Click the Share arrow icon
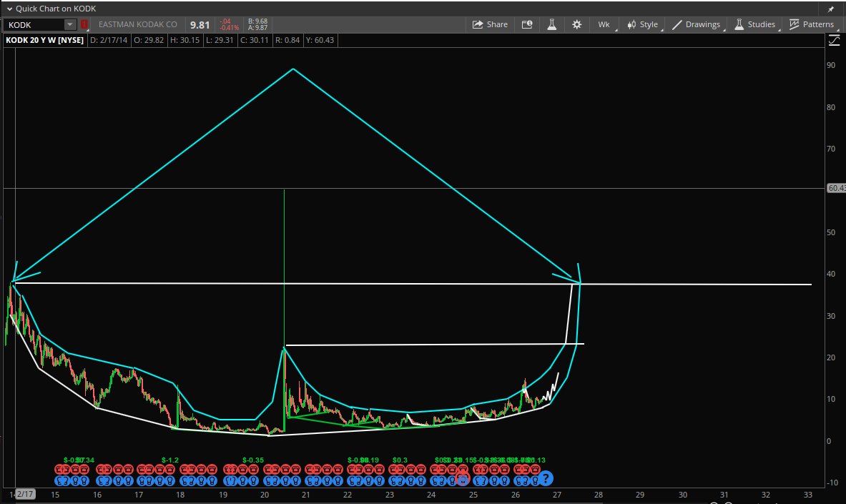846x504 pixels. (478, 24)
